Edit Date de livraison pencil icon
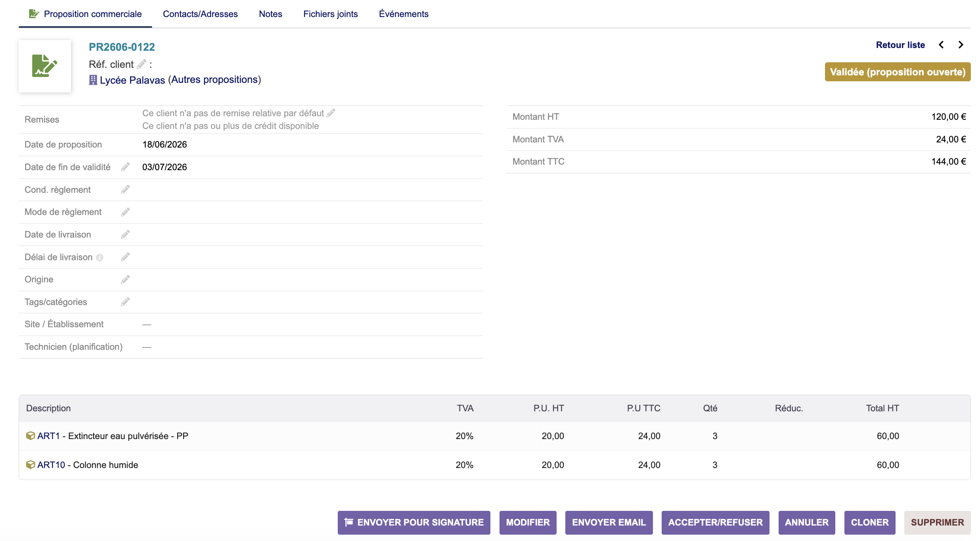 (x=125, y=234)
